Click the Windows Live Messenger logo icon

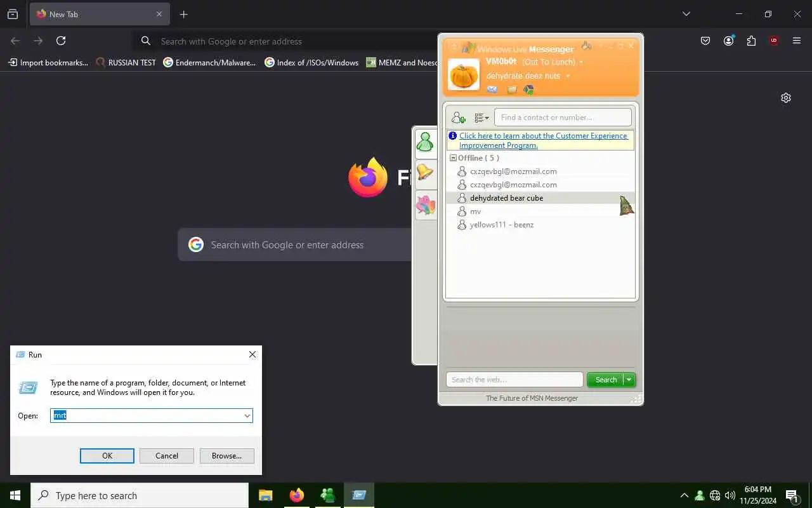click(468, 48)
